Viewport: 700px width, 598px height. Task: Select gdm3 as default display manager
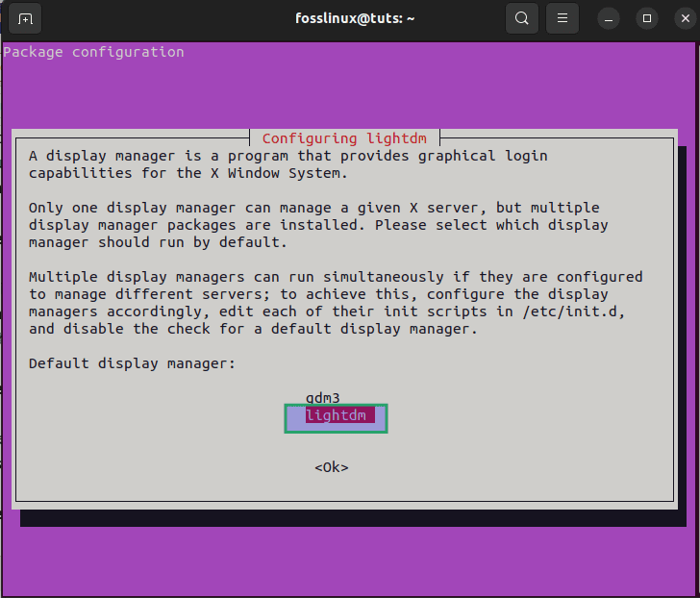click(323, 398)
